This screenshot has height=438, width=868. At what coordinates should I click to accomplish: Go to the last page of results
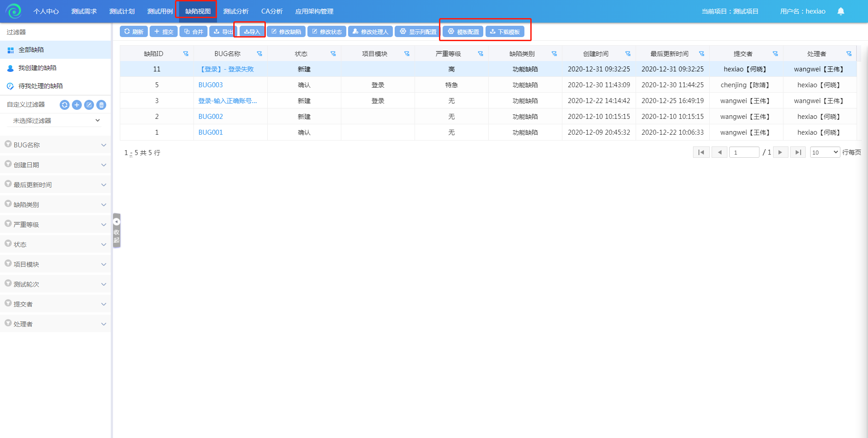click(x=798, y=152)
